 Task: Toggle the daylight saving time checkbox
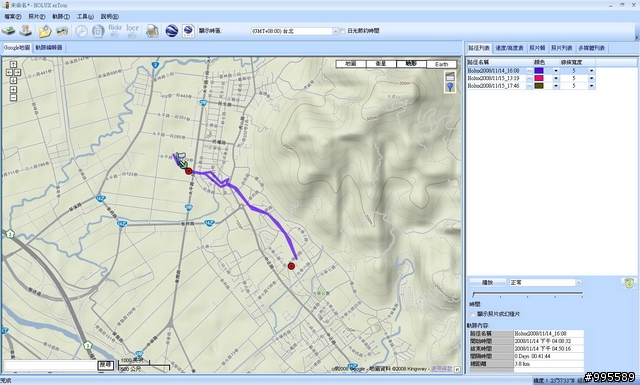[342, 31]
